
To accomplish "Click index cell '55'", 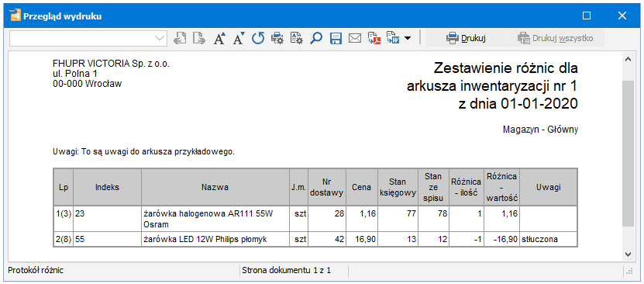I will point(107,239).
